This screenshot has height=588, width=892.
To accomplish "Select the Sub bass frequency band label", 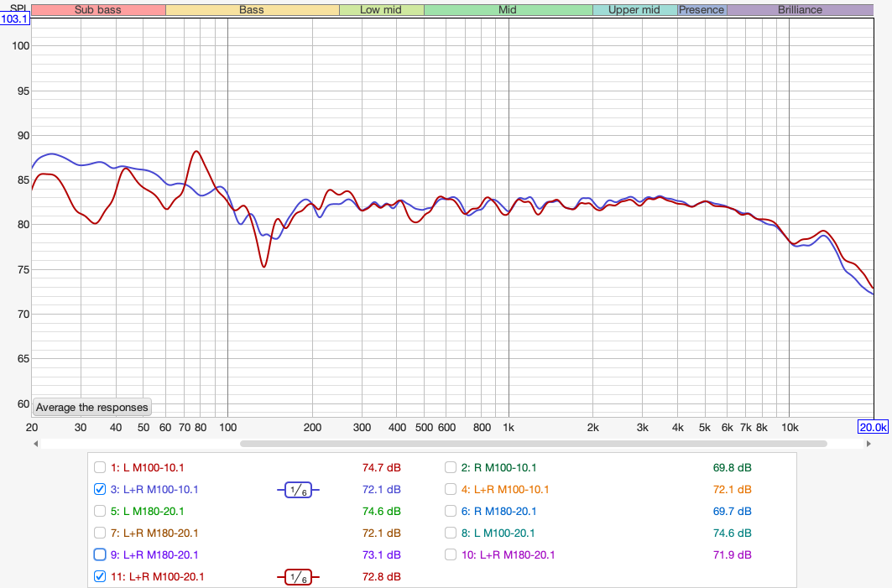I will tap(98, 10).
